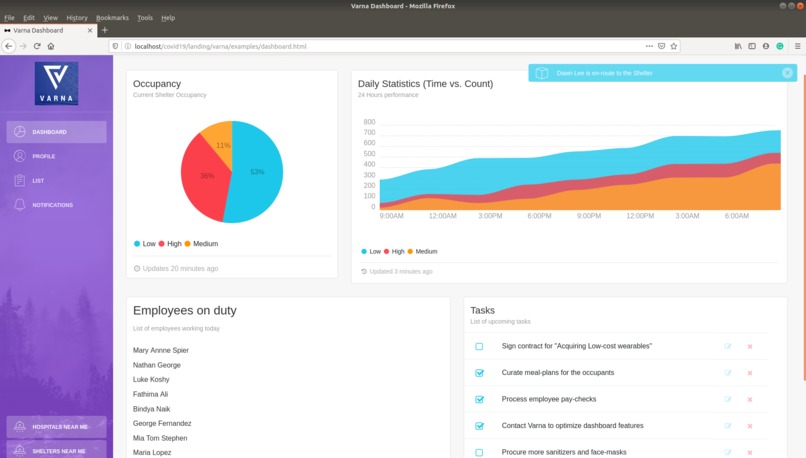Dismiss the Dawn Lee notification banner
The height and width of the screenshot is (458, 806).
787,73
